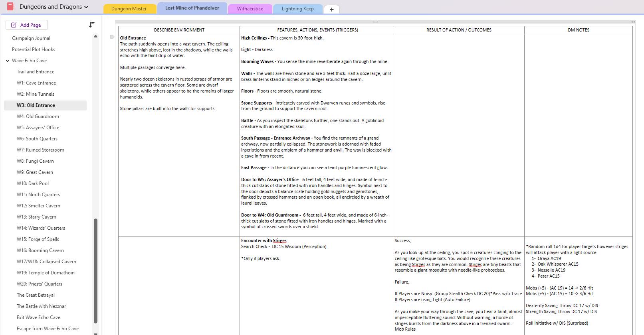Click the Dexterity Saving Throw DC 17 line
This screenshot has width=644, height=335.
click(x=562, y=305)
